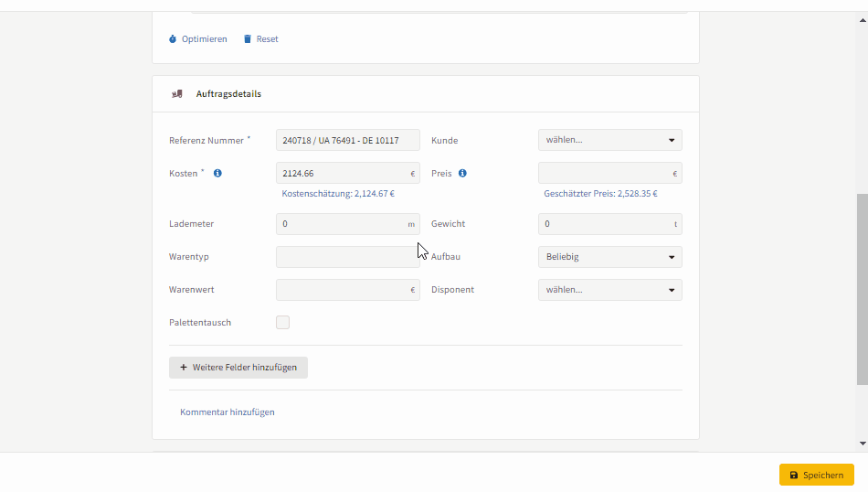Screen dimensions: 868x492
Task: Click the Referenz Nummer input field
Action: click(x=347, y=140)
